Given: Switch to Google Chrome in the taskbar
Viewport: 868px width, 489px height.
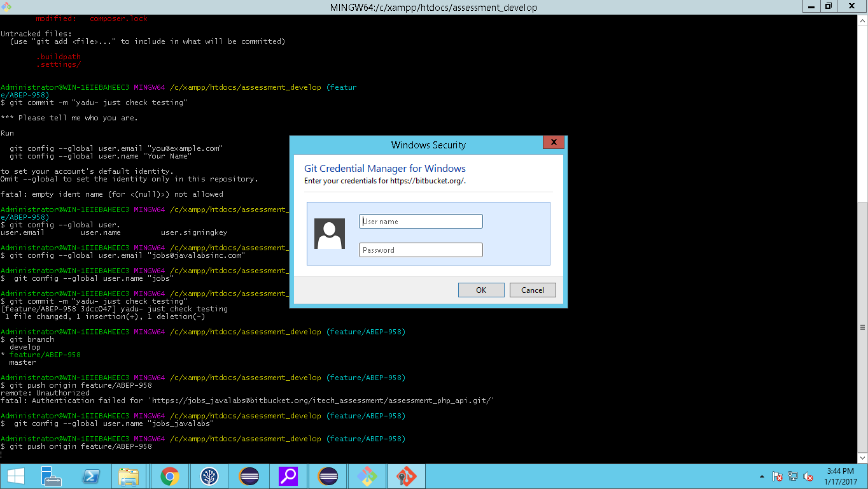Looking at the screenshot, I should point(169,476).
